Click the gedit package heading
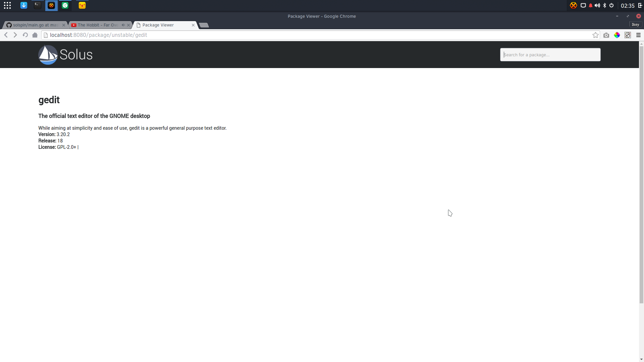644x362 pixels. point(49,100)
